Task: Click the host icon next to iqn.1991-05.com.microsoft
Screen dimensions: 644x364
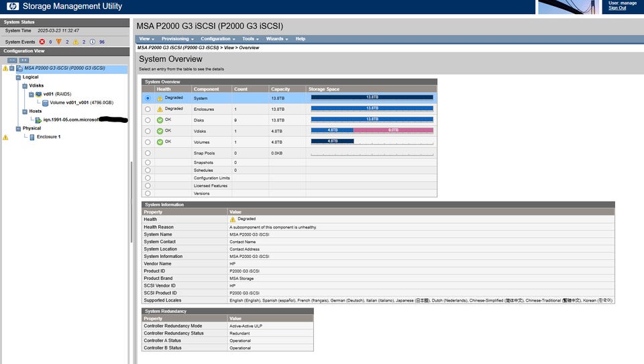Action: pyautogui.click(x=38, y=120)
